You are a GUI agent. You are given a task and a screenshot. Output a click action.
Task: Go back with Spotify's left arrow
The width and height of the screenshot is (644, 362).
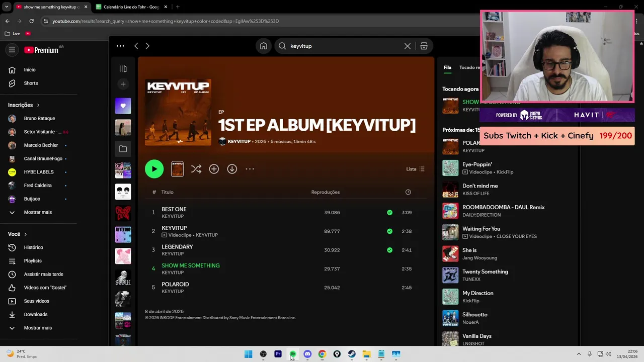[x=136, y=46]
